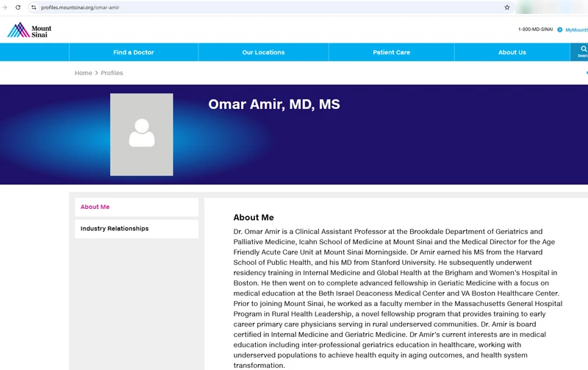Open Patient Care menu

click(391, 52)
